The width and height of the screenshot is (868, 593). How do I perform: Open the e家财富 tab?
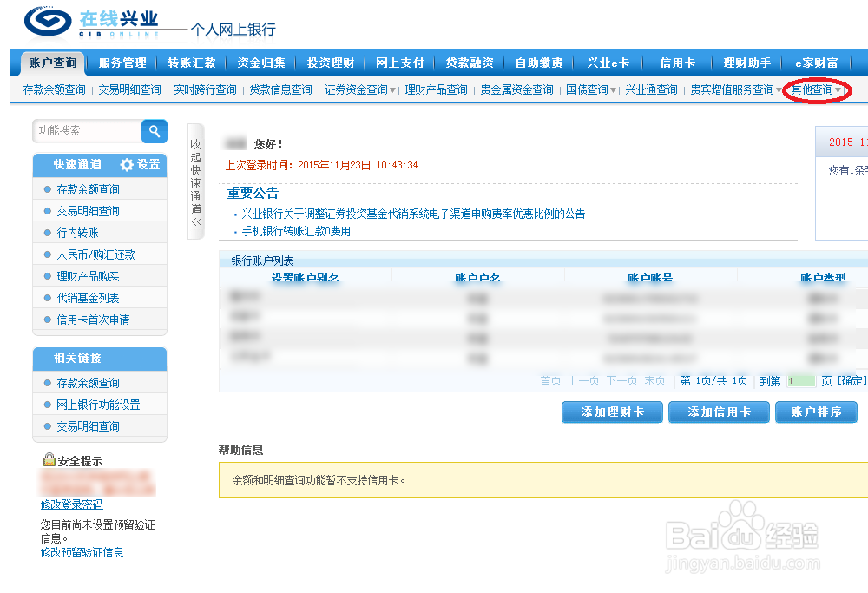(817, 63)
